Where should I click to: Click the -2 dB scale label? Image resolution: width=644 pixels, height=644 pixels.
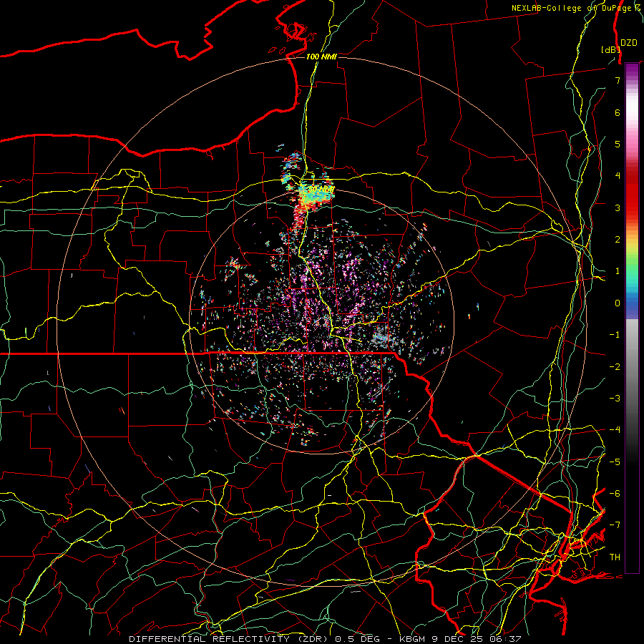point(615,366)
